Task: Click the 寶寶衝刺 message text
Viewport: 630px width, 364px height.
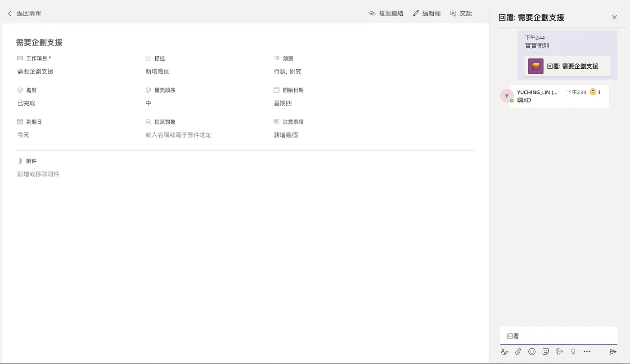Action: point(537,45)
